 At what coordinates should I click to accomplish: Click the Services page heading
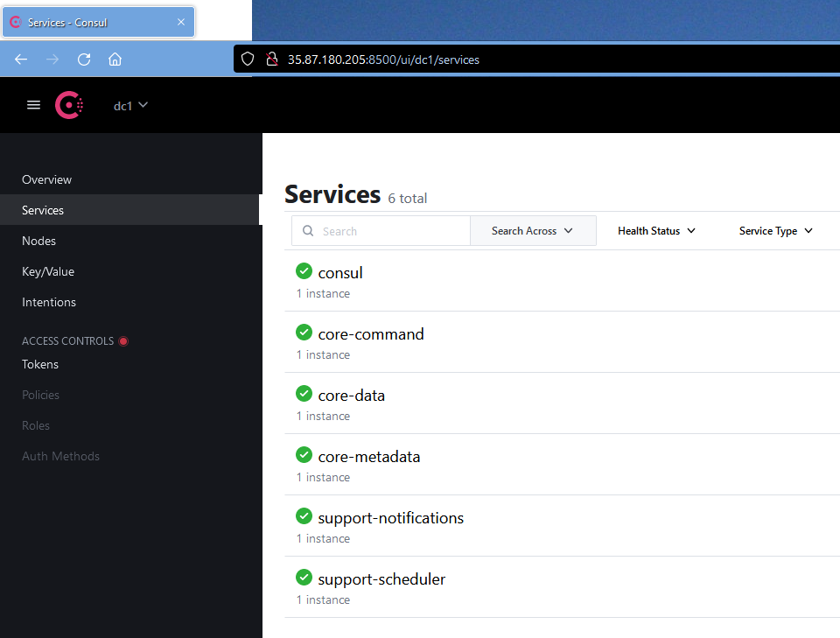(x=332, y=194)
